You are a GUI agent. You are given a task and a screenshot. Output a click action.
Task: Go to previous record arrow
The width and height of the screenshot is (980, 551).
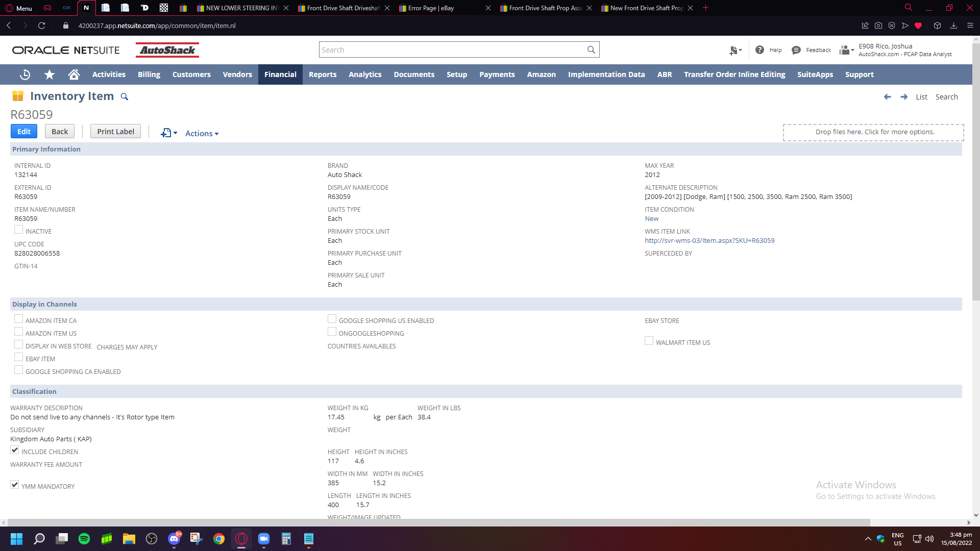888,97
